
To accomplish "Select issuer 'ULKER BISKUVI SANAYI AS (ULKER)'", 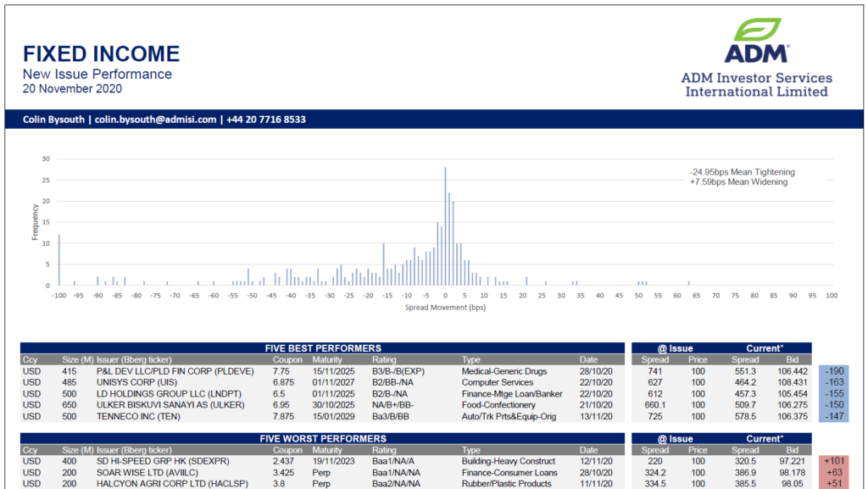I will tap(170, 405).
